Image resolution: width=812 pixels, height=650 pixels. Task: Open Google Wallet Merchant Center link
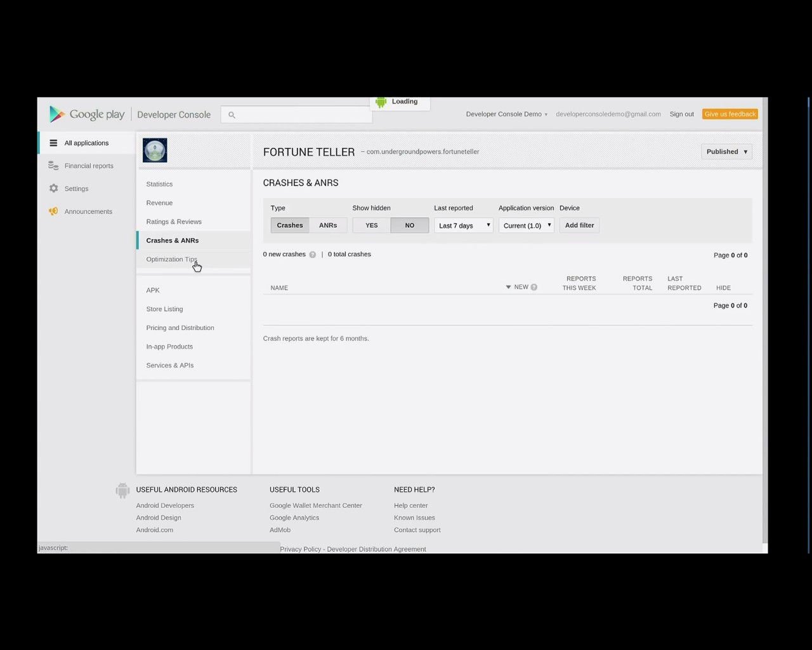(316, 506)
